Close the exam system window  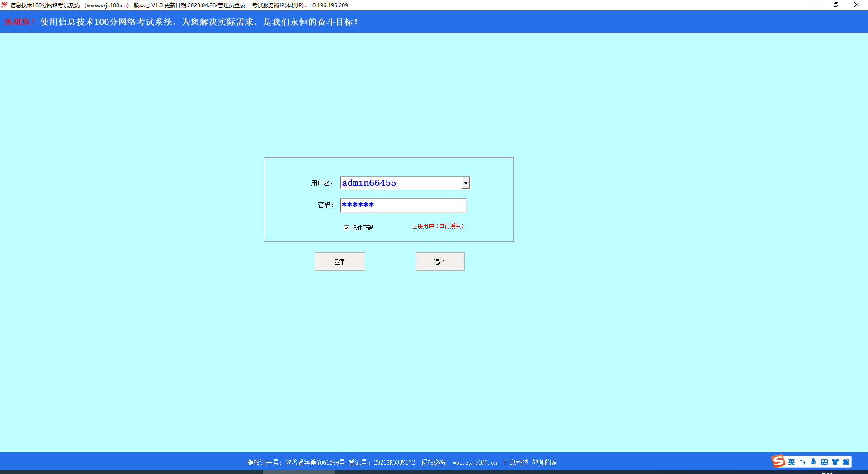point(857,5)
